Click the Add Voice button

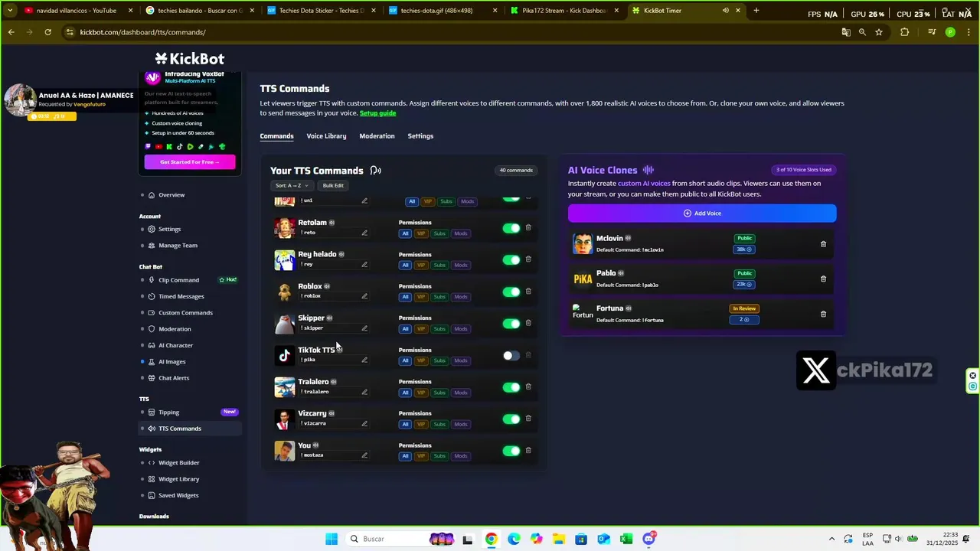coord(702,214)
